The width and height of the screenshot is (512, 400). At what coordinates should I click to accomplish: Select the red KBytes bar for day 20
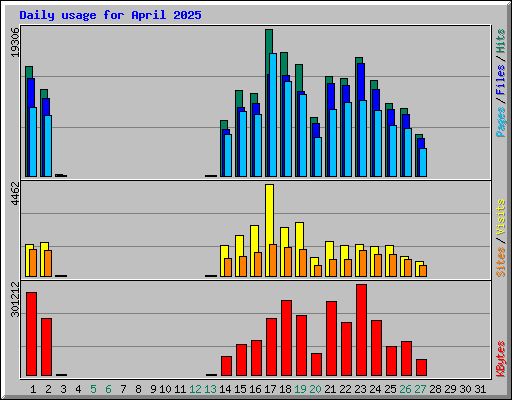point(316,364)
